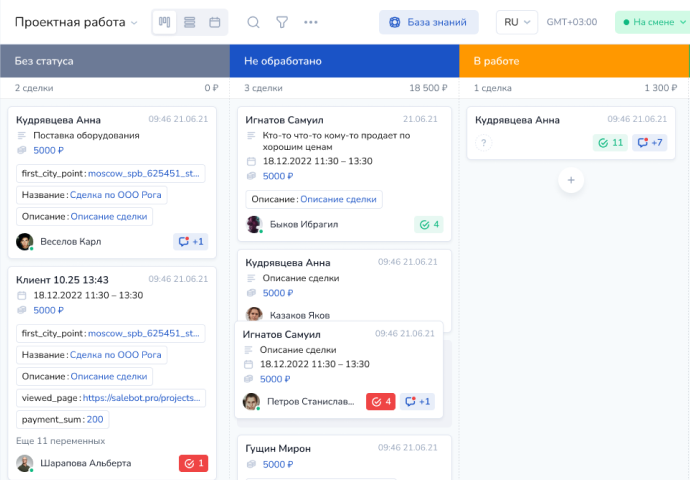Image resolution: width=690 pixels, height=480 pixels.
Task: Click Казаков Яков avatar
Action: click(x=254, y=315)
